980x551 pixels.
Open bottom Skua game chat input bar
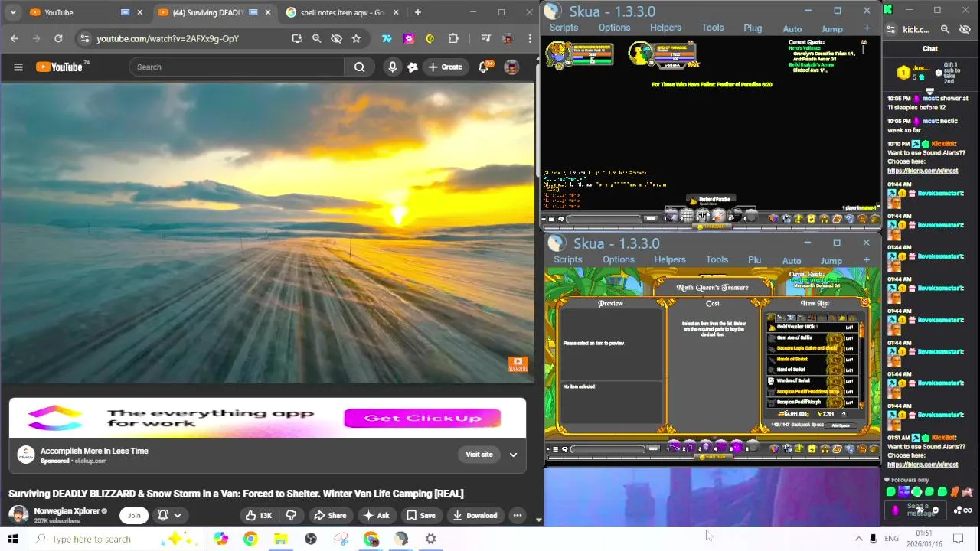607,449
